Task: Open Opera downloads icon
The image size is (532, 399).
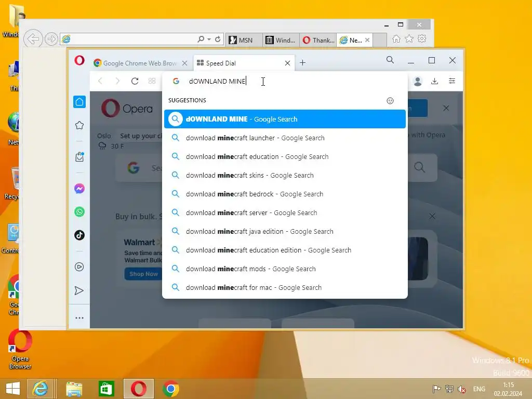Action: point(435,81)
